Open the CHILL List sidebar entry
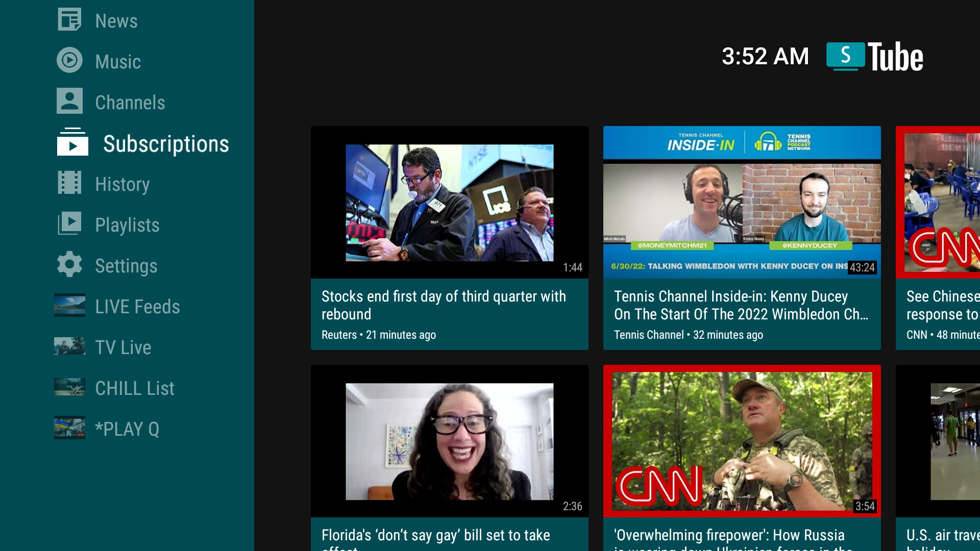This screenshot has height=551, width=980. point(134,388)
